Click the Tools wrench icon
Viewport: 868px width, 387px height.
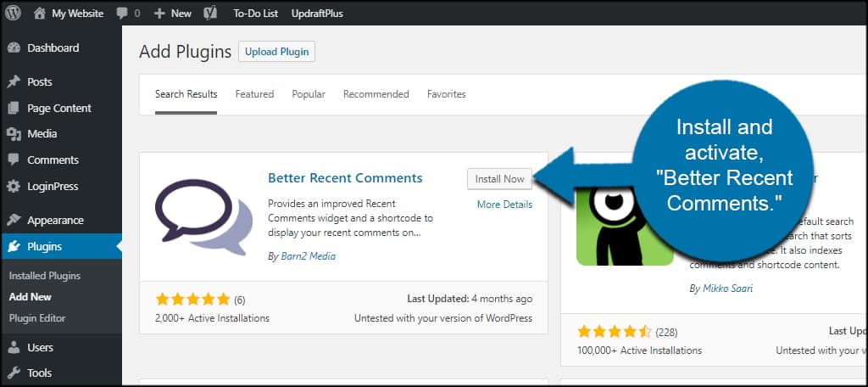pyautogui.click(x=14, y=373)
